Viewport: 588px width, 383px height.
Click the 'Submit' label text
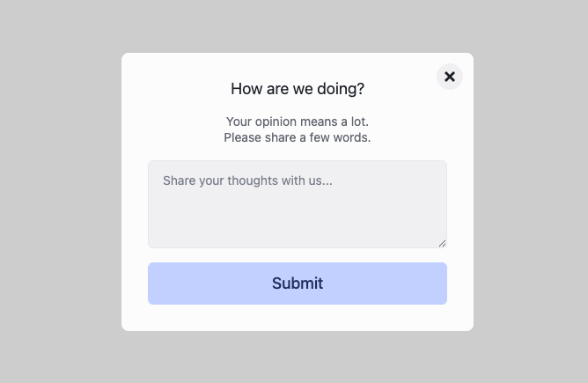pos(298,284)
